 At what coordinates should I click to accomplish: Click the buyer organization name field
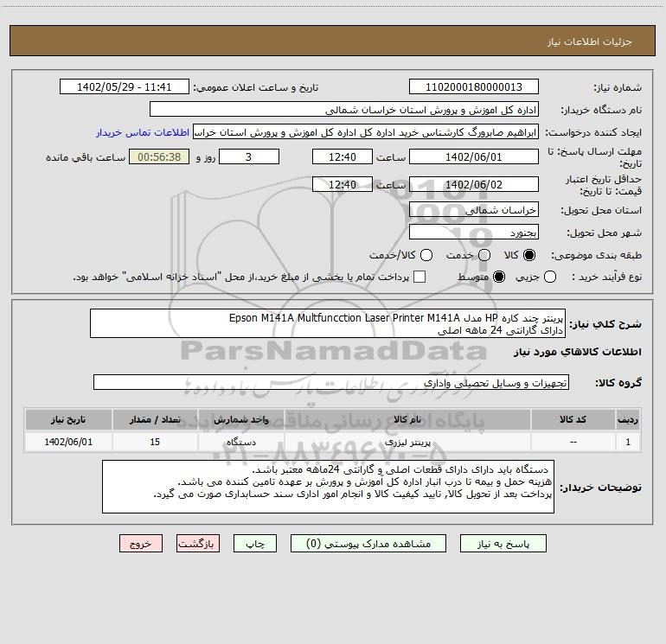click(x=344, y=110)
